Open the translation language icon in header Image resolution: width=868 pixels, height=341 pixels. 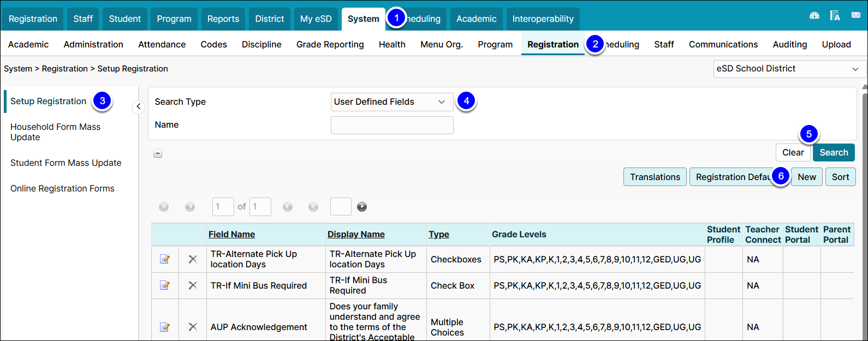(x=835, y=15)
